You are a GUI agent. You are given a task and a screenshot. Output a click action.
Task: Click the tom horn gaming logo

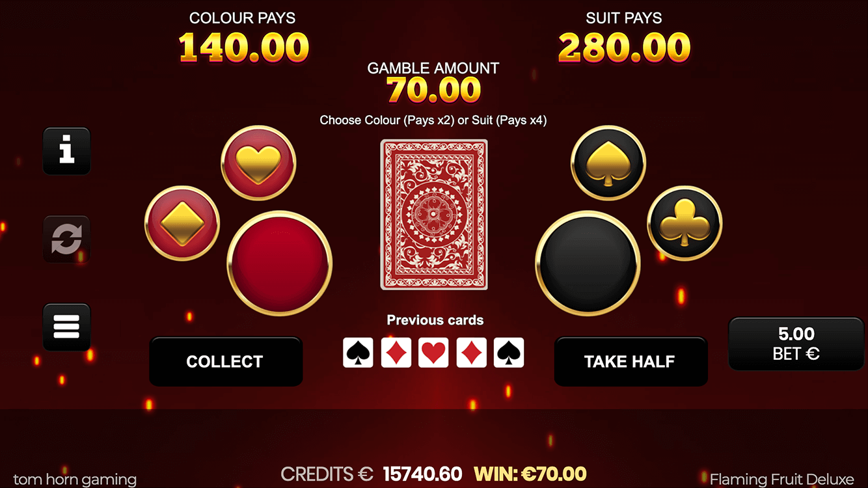point(75,480)
